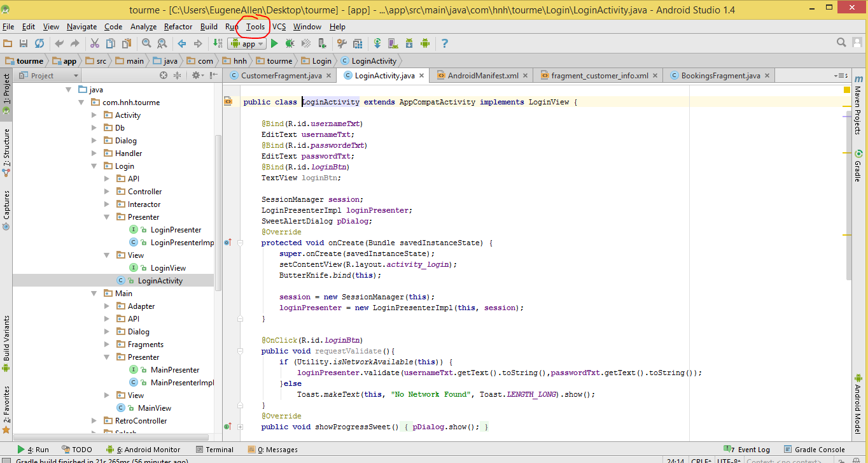Select LoginPresenter file in project tree
This screenshot has height=463, width=868.
(176, 230)
